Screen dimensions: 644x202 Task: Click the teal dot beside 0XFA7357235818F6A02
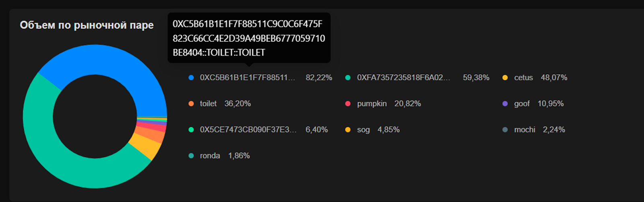coord(348,78)
